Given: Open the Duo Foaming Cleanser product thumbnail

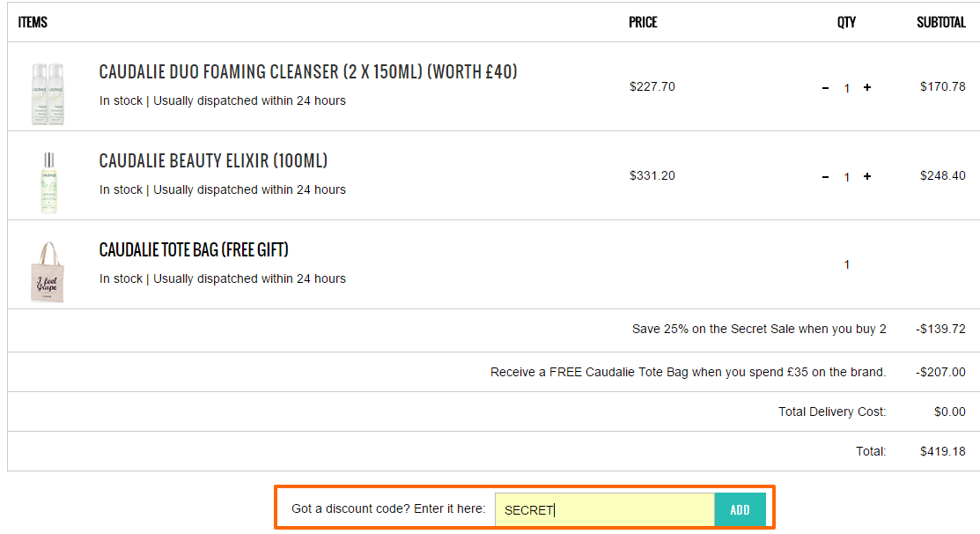Looking at the screenshot, I should click(48, 93).
